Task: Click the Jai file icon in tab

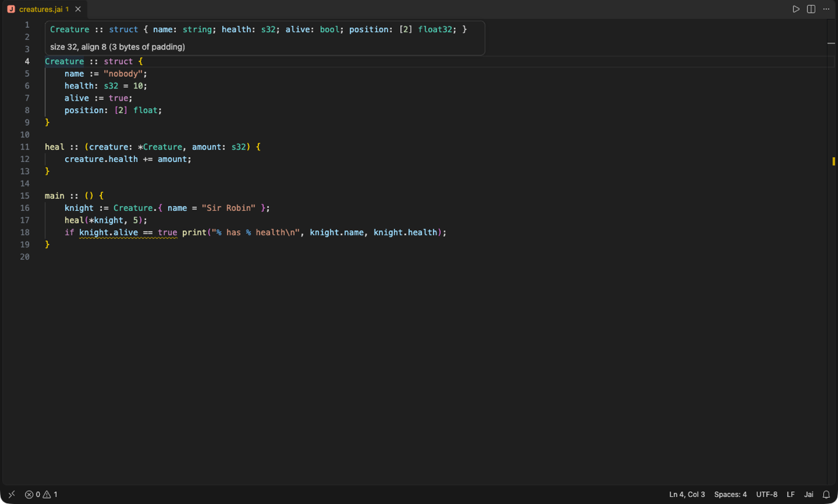Action: coord(10,9)
